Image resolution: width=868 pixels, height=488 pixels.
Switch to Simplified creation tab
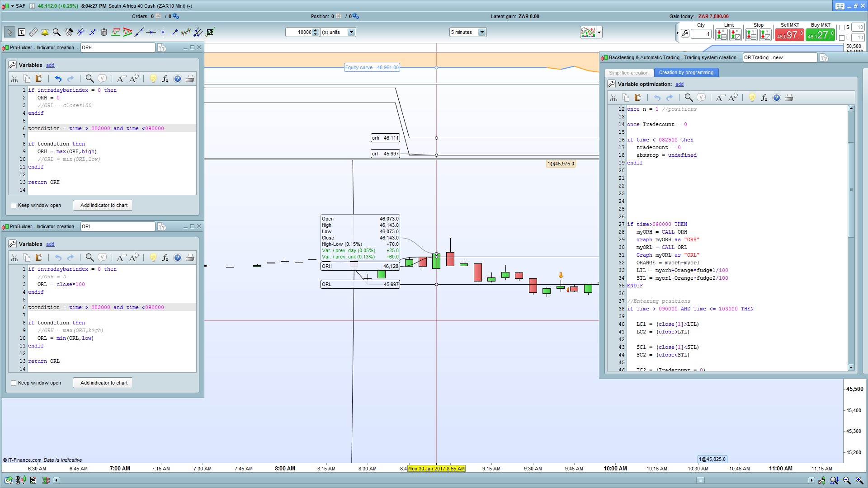click(628, 73)
